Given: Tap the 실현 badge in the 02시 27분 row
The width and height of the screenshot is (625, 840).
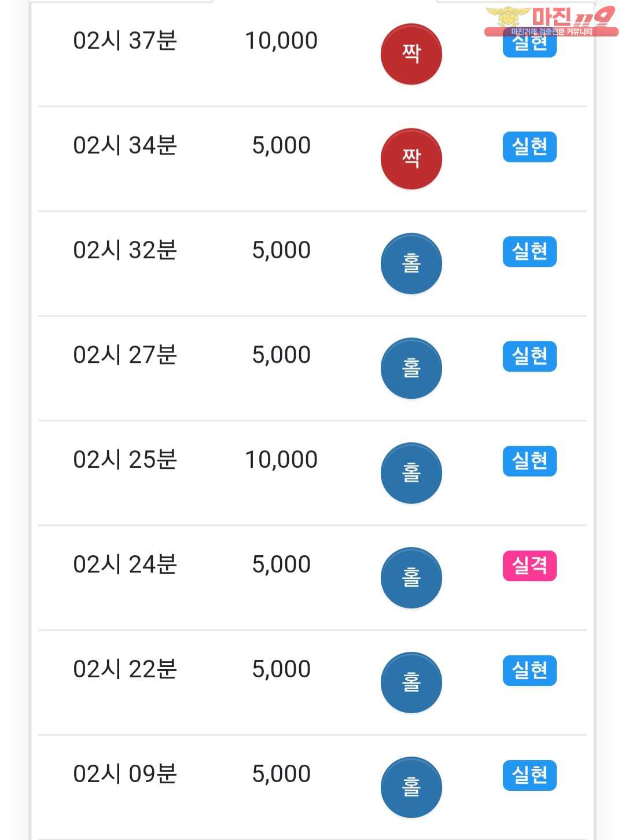Looking at the screenshot, I should (x=530, y=357).
